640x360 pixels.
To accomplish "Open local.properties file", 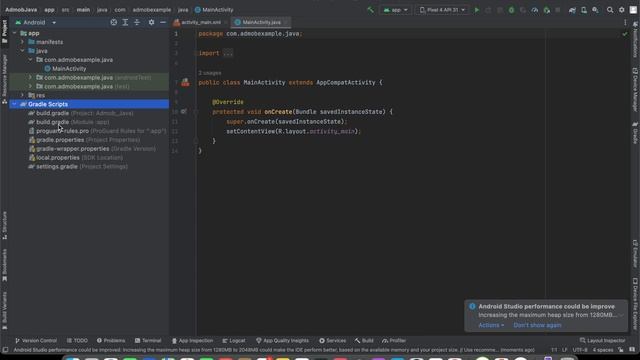I will pyautogui.click(x=76, y=158).
